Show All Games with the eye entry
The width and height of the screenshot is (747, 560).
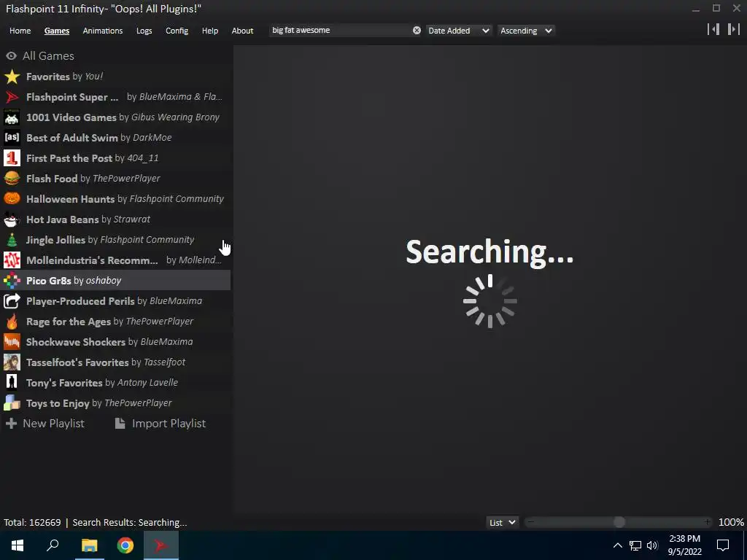pos(40,56)
